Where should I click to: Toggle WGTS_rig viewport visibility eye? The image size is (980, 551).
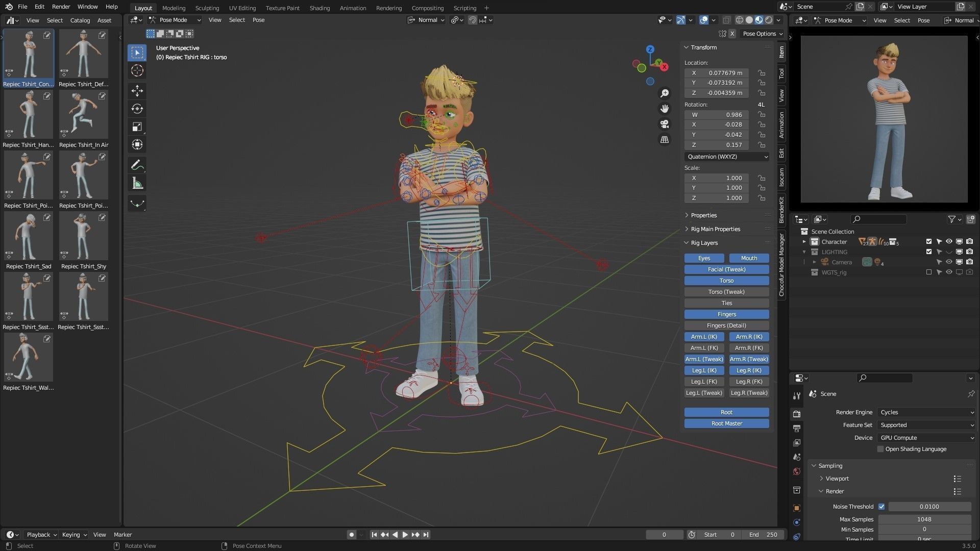[x=949, y=272]
